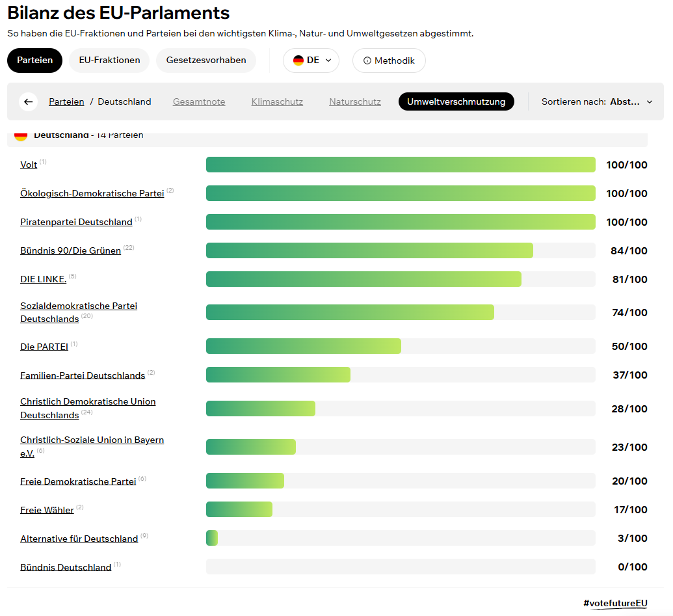This screenshot has width=673, height=616.
Task: Open Piratenpartei Deutschland link
Action: pos(76,222)
